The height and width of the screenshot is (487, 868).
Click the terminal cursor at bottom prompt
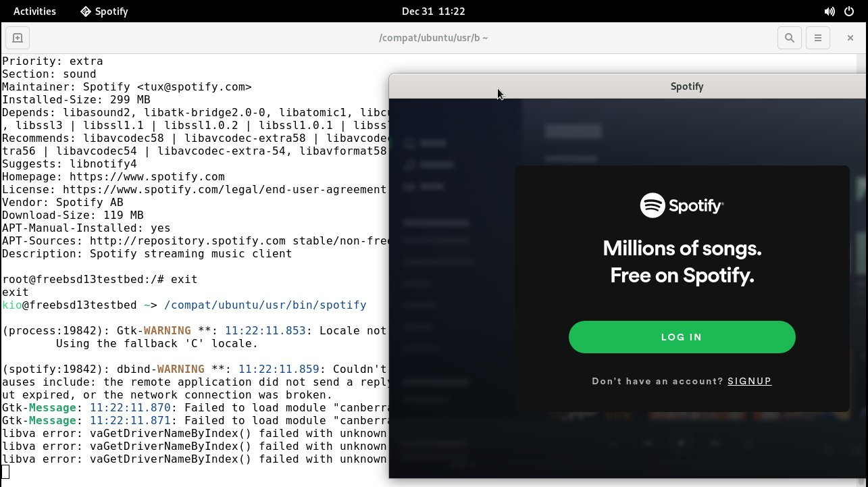tap(5, 471)
